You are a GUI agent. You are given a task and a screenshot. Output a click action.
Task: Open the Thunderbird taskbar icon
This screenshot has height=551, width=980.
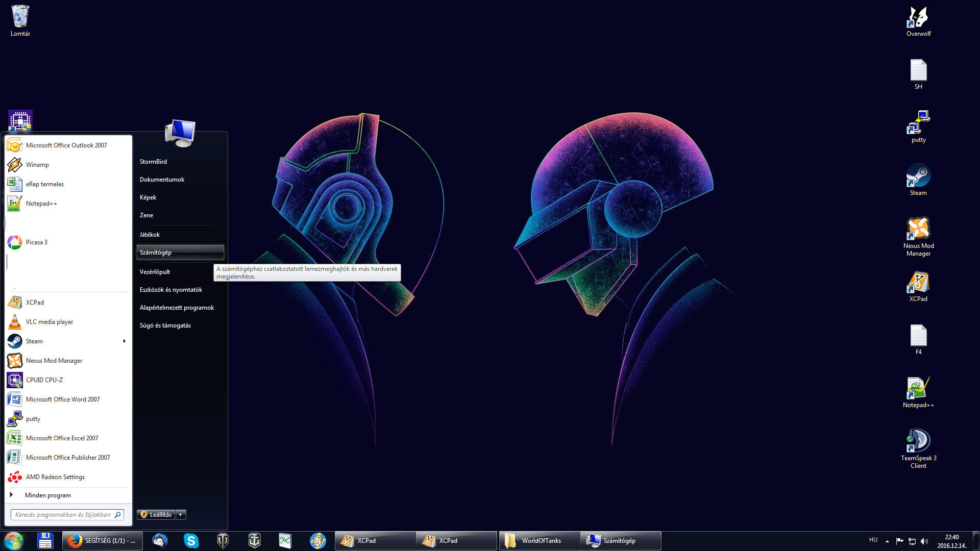tap(160, 541)
